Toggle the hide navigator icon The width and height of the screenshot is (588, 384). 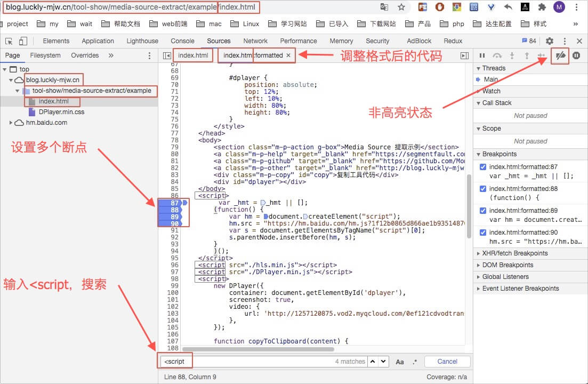(x=167, y=55)
